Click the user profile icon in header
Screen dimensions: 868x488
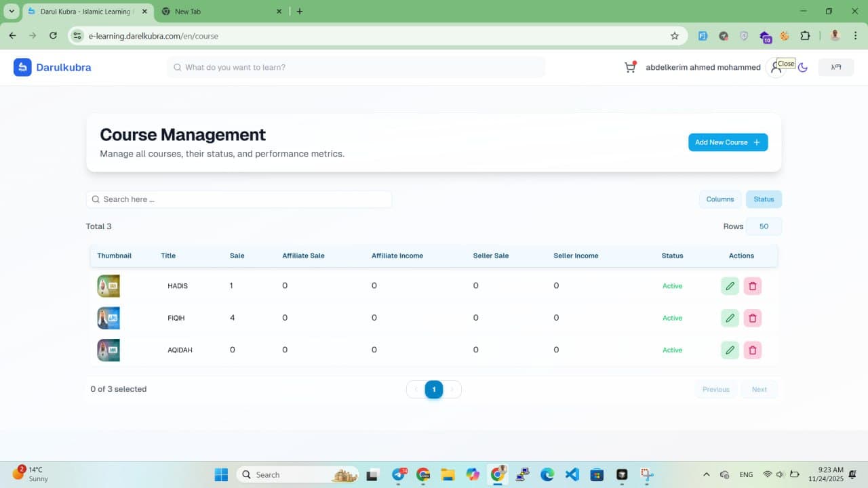click(775, 68)
